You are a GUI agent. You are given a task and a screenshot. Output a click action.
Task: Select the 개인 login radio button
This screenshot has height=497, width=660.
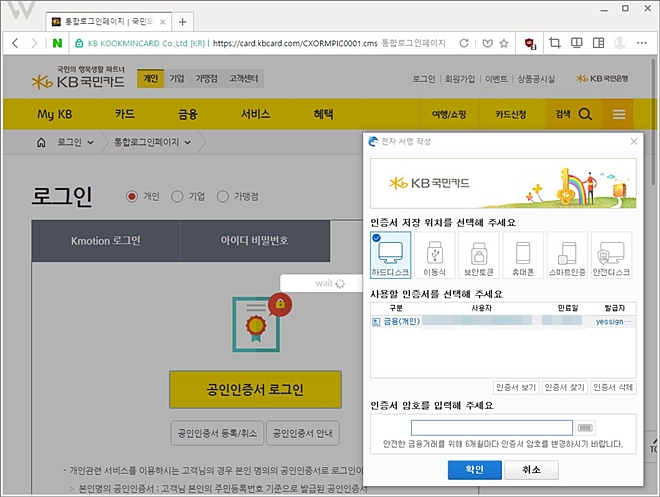tap(132, 196)
